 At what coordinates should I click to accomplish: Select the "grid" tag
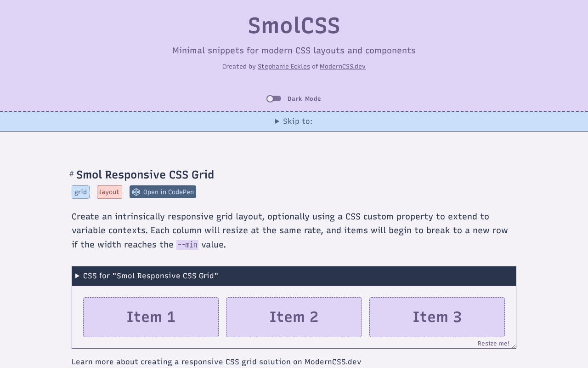[x=81, y=192]
